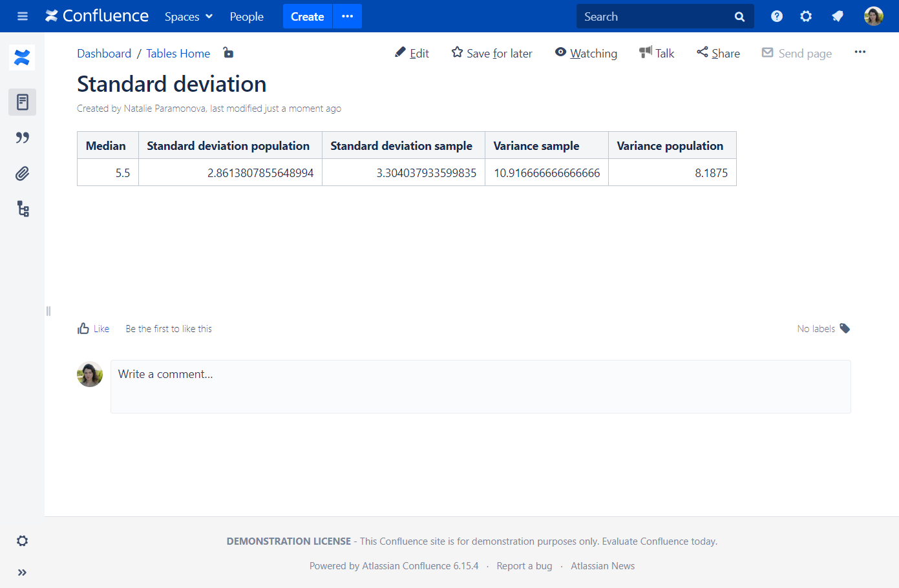Toggle Save for later star

[492, 53]
